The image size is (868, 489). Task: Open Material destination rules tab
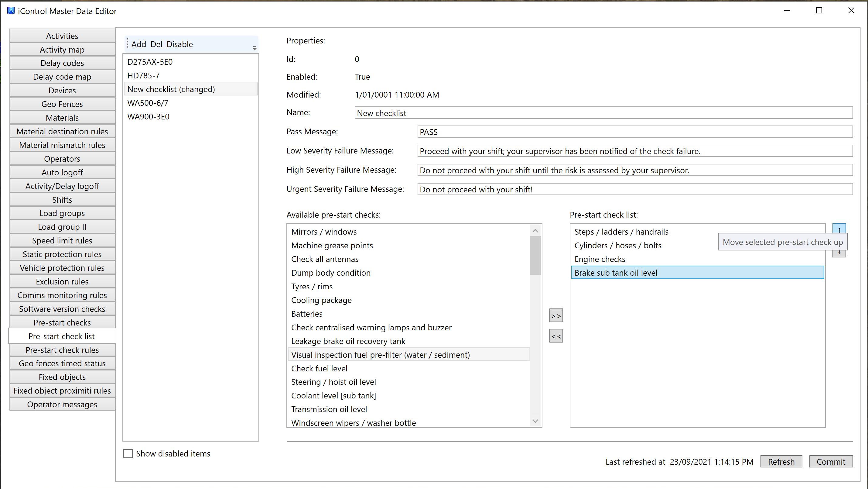[x=62, y=132]
